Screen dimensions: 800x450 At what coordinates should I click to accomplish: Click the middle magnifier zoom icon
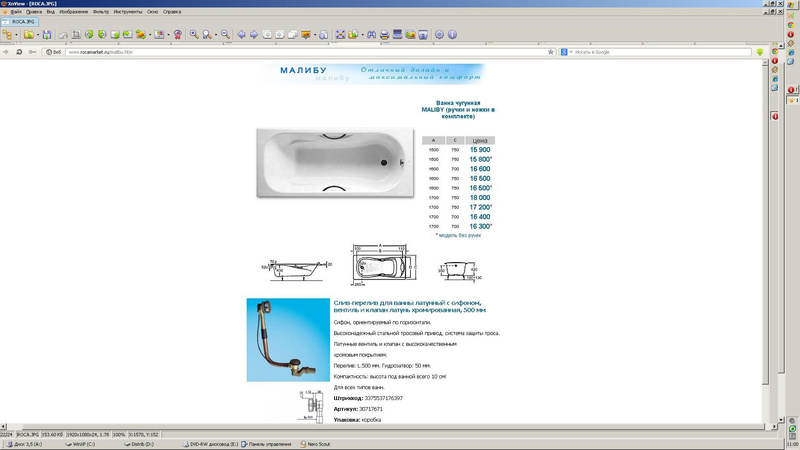[207, 35]
